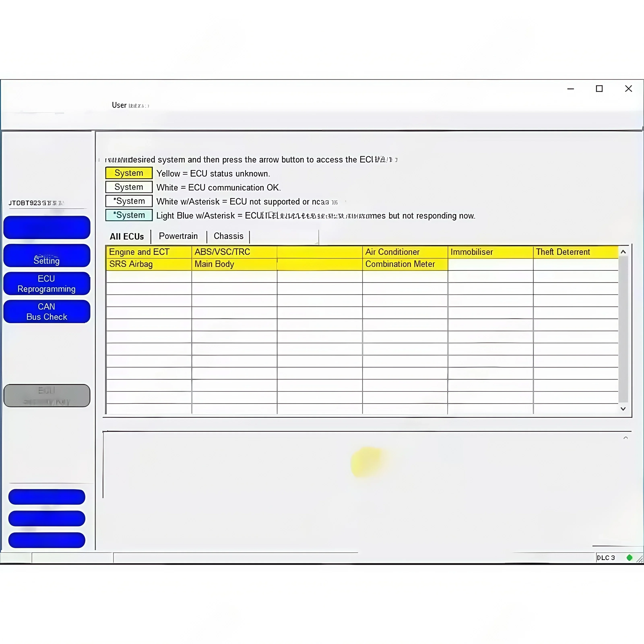Minimize the application window
Screen dimensions: 644x644
pos(571,89)
